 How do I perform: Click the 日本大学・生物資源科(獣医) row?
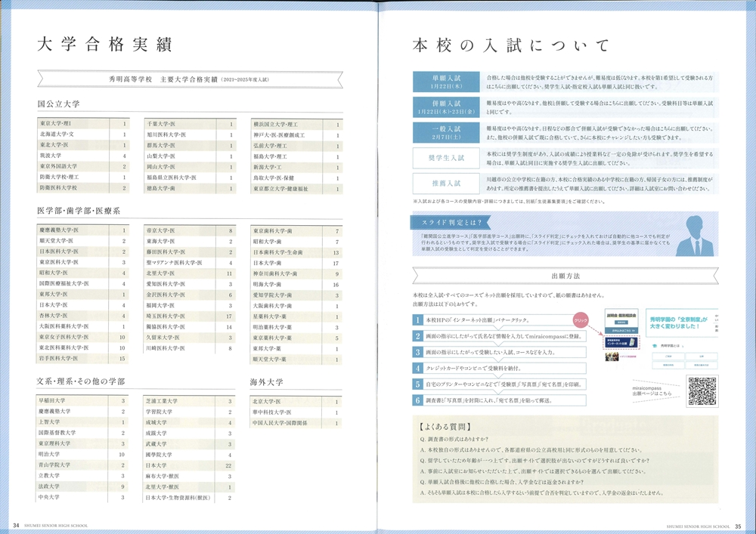click(x=190, y=498)
